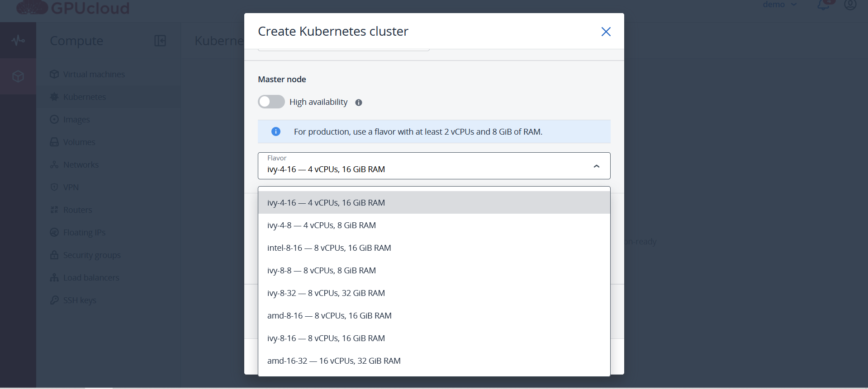Open VPN section

click(71, 187)
